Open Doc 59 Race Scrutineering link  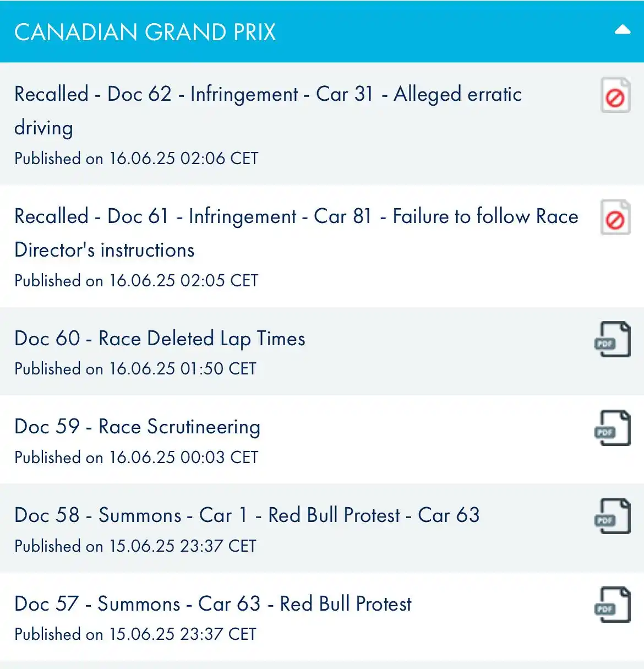coord(137,427)
